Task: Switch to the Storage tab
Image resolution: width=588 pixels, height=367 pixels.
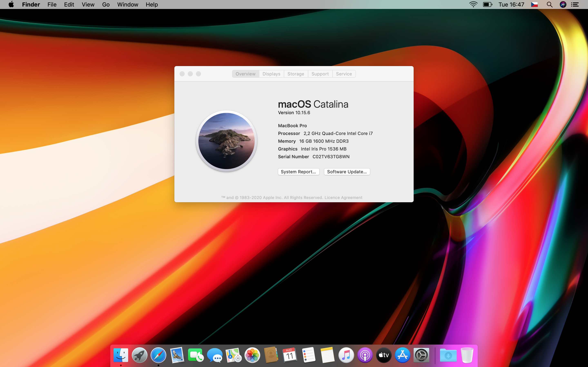Action: (x=295, y=74)
